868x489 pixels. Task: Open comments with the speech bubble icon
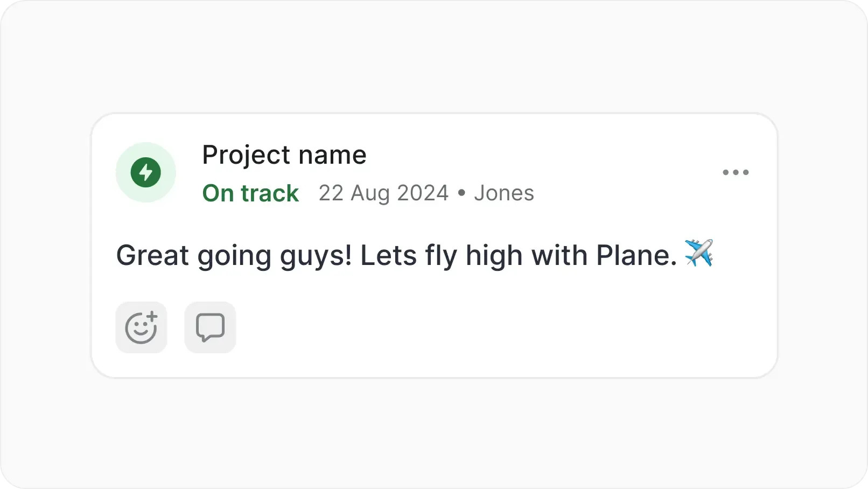[x=210, y=327]
